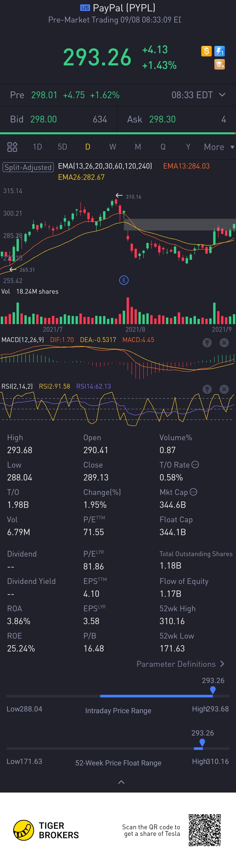Select the weekly W chart tab

113,147
